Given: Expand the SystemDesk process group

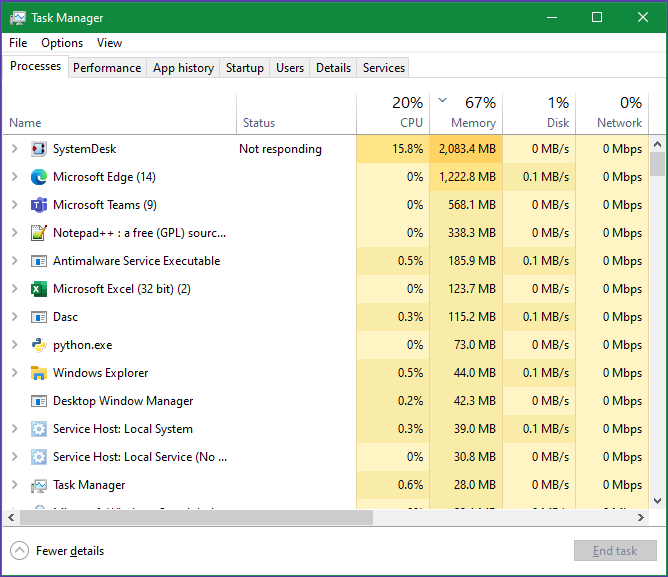Looking at the screenshot, I should 14,149.
